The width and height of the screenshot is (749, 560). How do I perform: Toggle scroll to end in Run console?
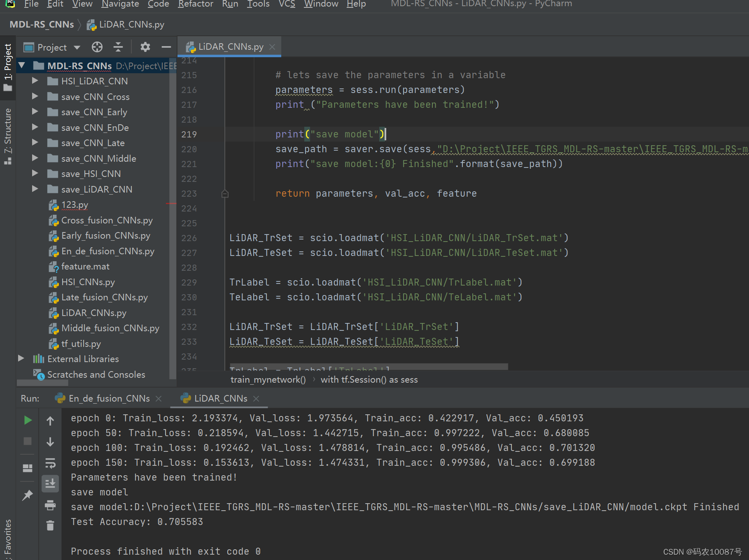point(50,483)
